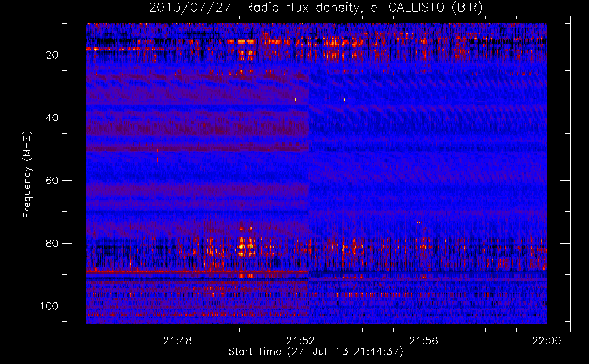This screenshot has width=589, height=364.
Task: Click the 'Start Time (27-Jul-13 21:44:37)' label
Action: coord(316,352)
